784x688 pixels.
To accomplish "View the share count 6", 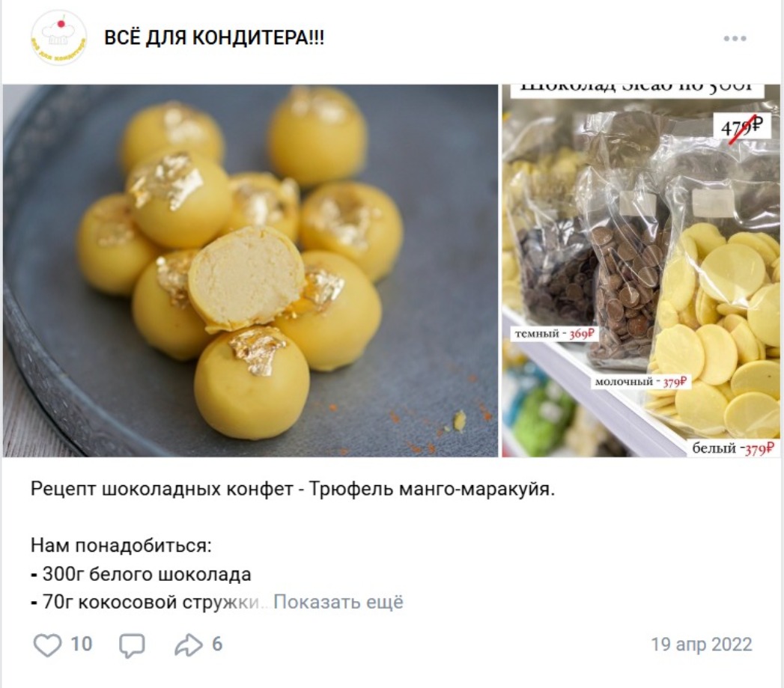I will tap(217, 644).
